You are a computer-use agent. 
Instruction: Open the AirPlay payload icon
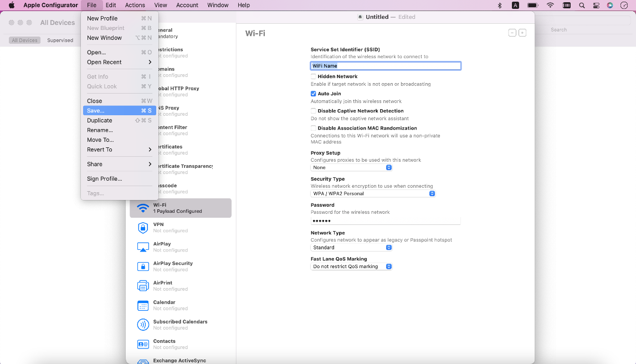143,247
